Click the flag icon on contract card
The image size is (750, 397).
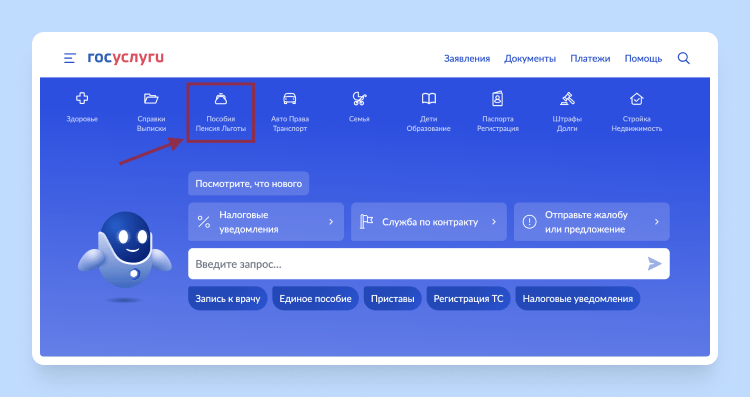click(x=366, y=222)
